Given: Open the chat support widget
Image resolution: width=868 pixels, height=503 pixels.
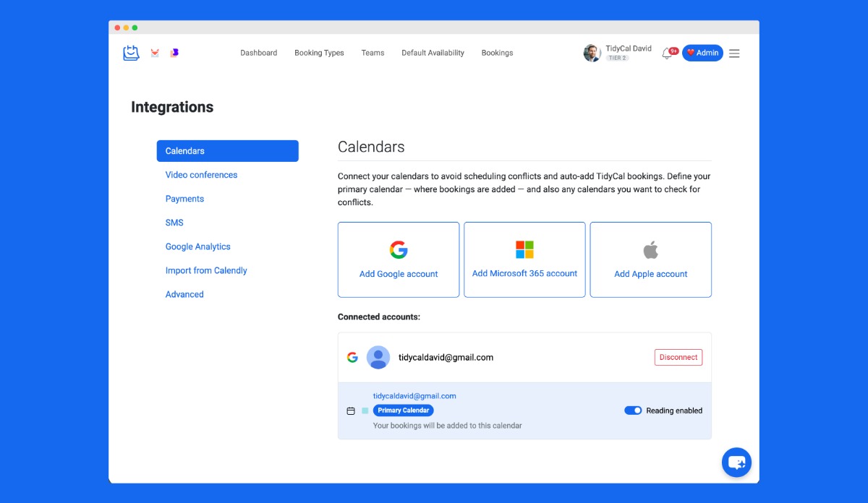Looking at the screenshot, I should pyautogui.click(x=736, y=463).
